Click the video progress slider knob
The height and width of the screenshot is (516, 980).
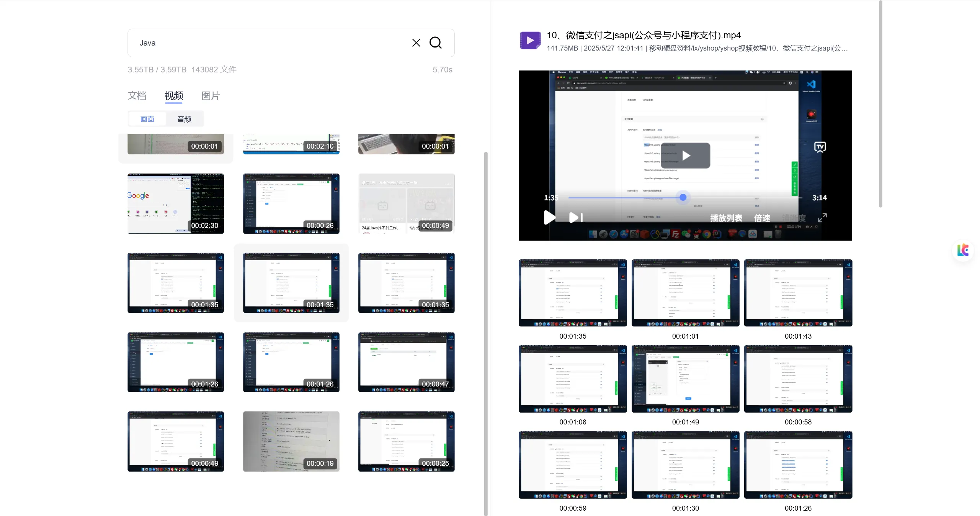point(683,198)
